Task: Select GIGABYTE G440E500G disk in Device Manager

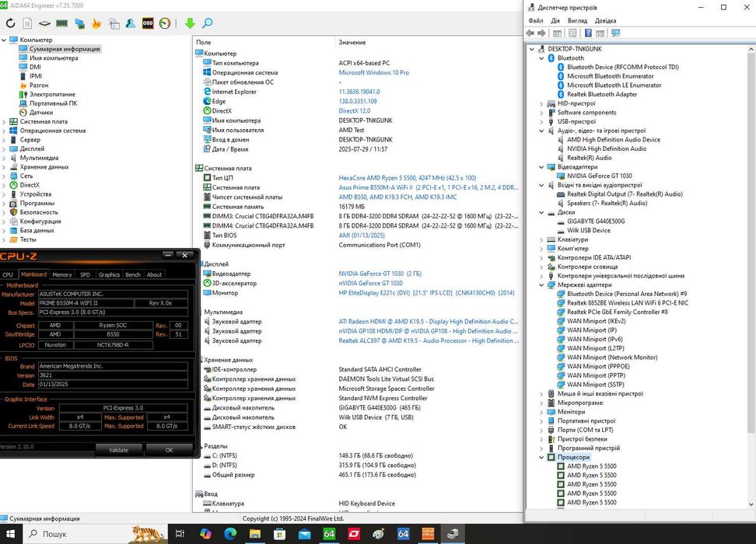Action: (x=596, y=221)
